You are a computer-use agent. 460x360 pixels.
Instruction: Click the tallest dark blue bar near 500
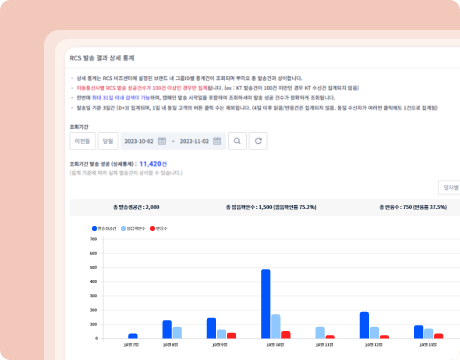[x=266, y=304]
